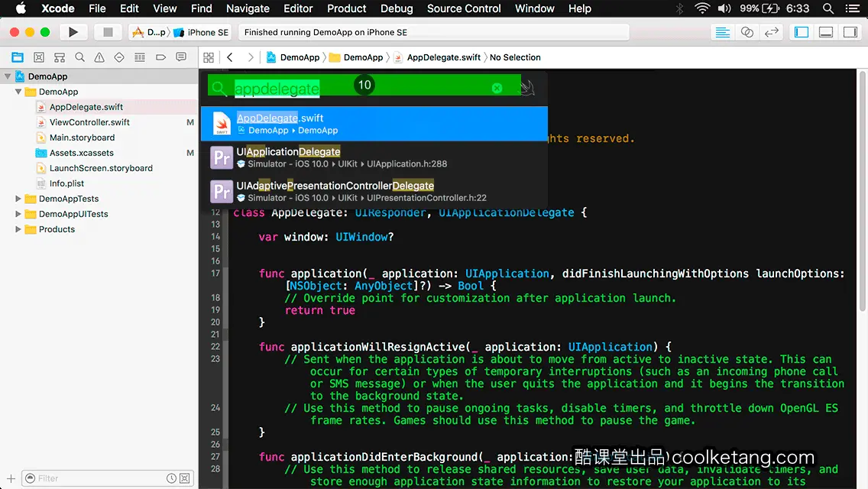868x489 pixels.
Task: Switch to Assistant editor
Action: (x=747, y=32)
